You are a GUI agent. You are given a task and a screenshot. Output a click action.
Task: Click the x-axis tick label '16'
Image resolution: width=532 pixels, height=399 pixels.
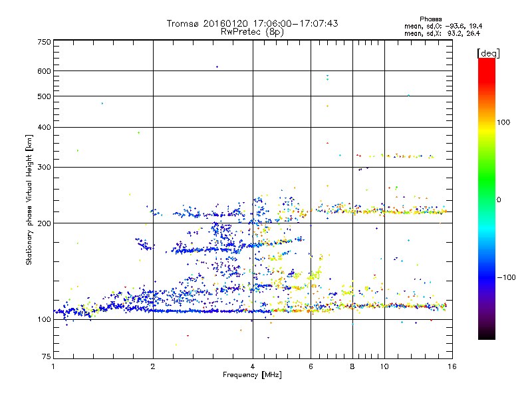tap(452, 366)
